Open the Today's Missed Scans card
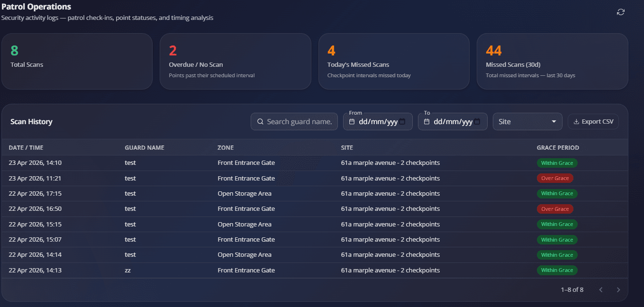Viewport: 644px width, 307px height. point(394,61)
